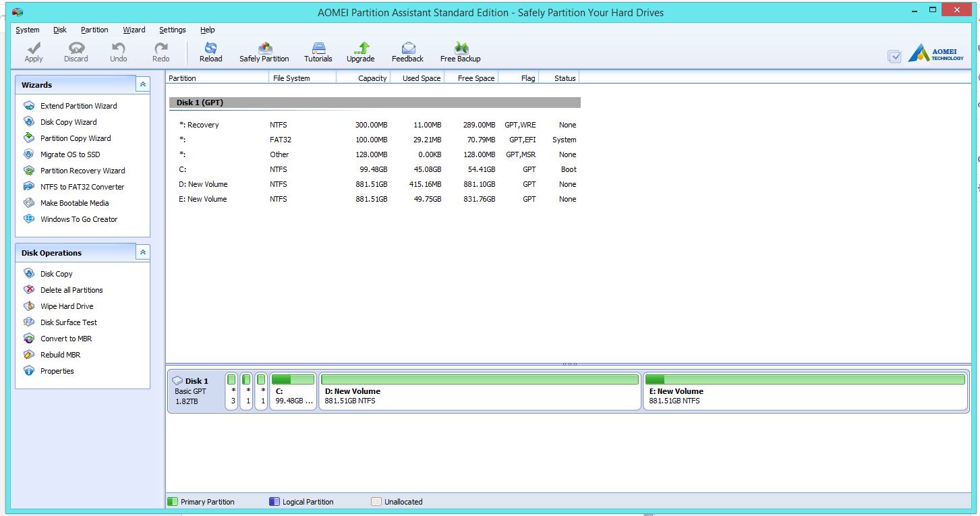Click the disk Properties icon
The image size is (980, 516).
tap(29, 371)
